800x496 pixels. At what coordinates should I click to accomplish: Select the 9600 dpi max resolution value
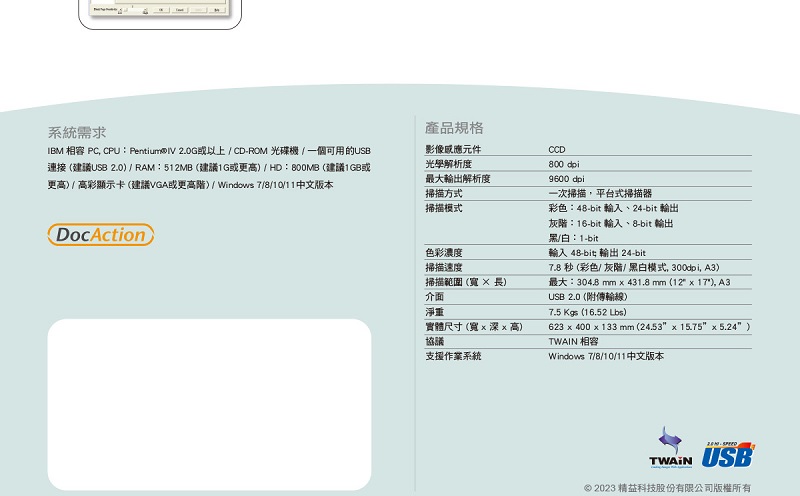point(566,178)
